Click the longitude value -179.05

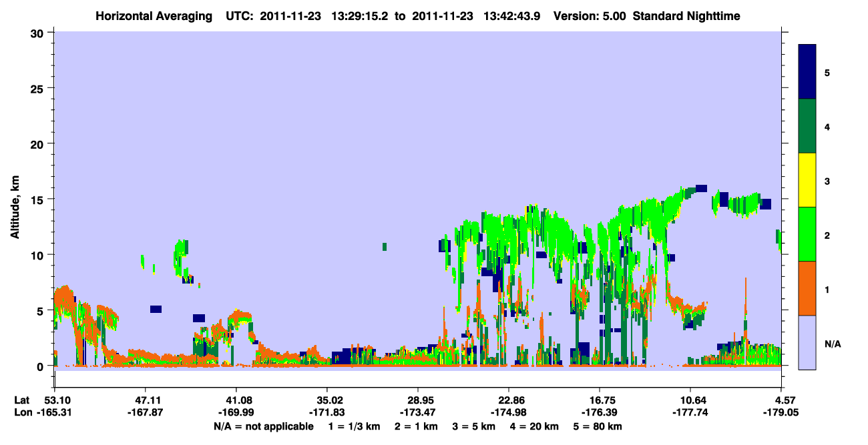[x=781, y=412]
